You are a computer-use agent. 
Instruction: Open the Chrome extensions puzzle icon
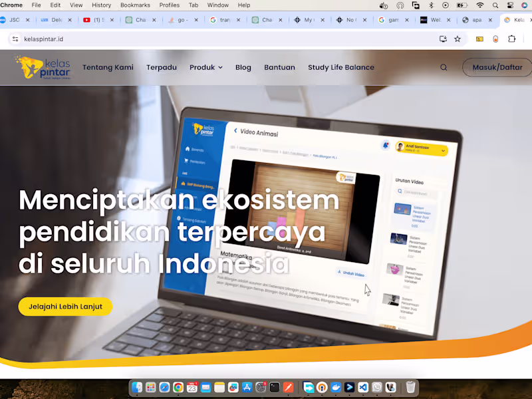click(511, 39)
